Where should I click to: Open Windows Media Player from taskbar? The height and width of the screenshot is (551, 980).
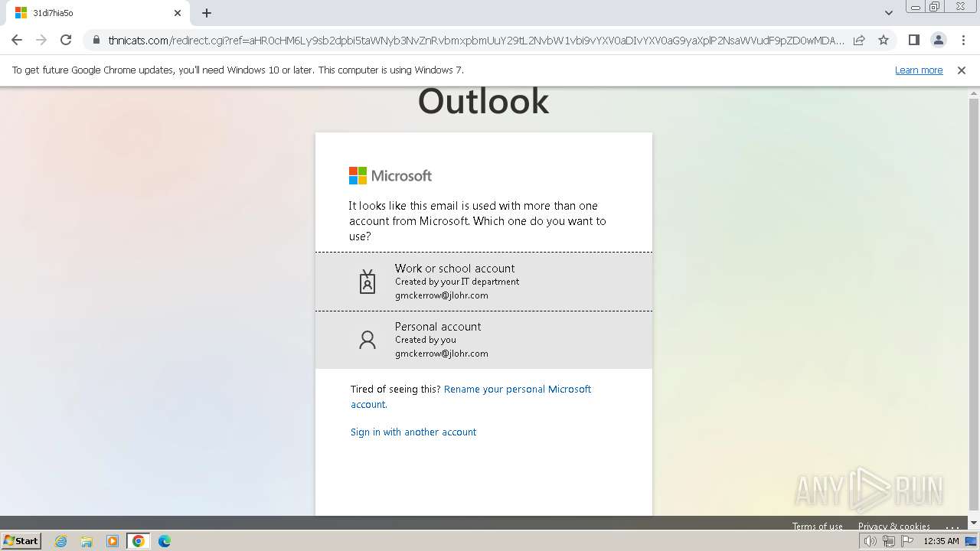(x=113, y=541)
